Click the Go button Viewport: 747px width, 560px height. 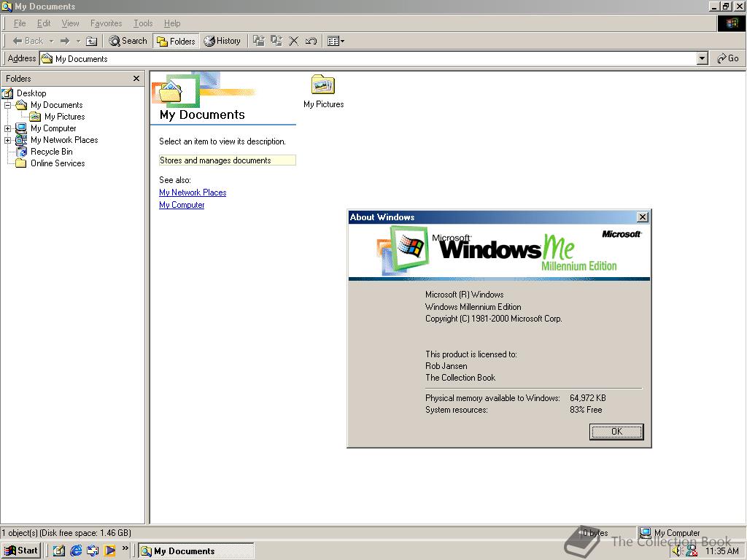tap(728, 58)
